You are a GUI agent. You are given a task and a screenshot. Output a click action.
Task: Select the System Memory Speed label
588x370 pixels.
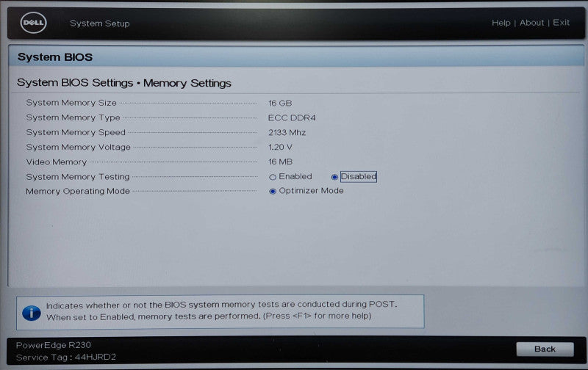coord(76,132)
